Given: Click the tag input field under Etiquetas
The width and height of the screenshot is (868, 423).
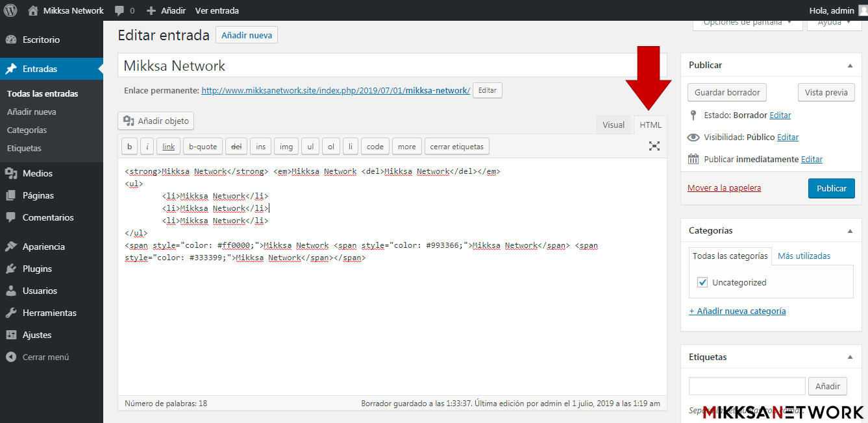Looking at the screenshot, I should (747, 386).
